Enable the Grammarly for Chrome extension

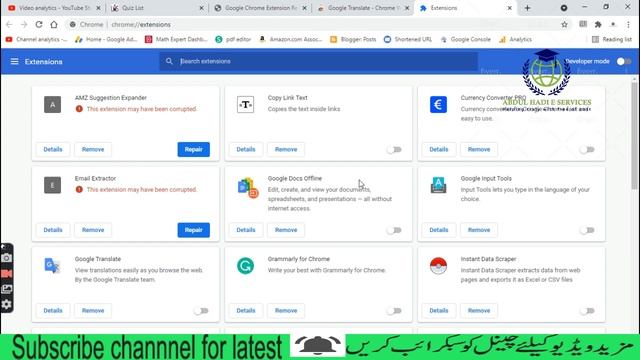tap(394, 311)
